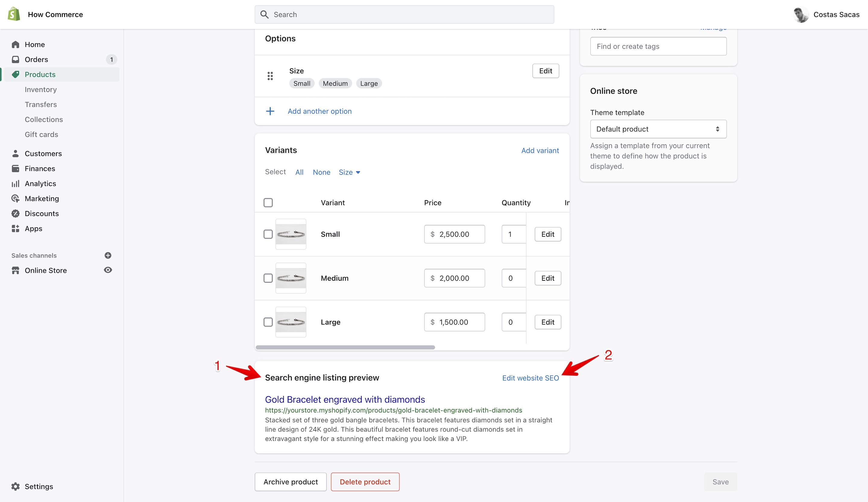Open Gift cards in the sidebar
Screen dimensions: 868x502
coord(41,134)
